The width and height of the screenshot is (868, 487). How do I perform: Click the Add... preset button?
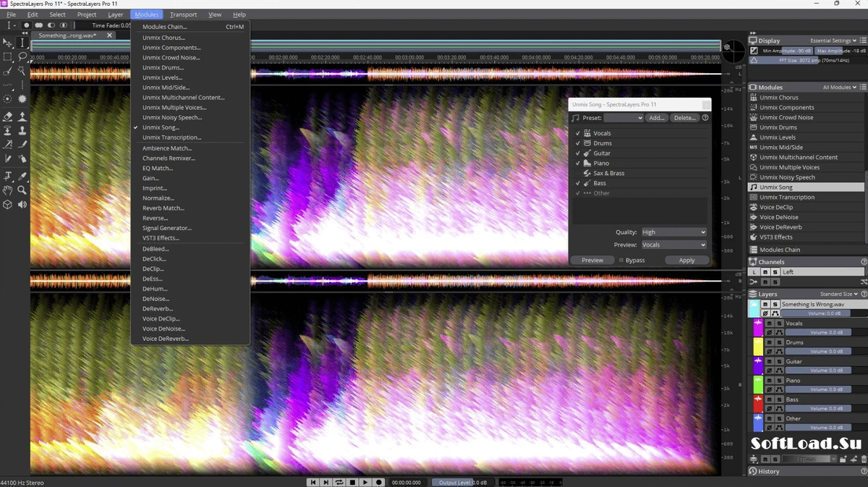pos(656,117)
